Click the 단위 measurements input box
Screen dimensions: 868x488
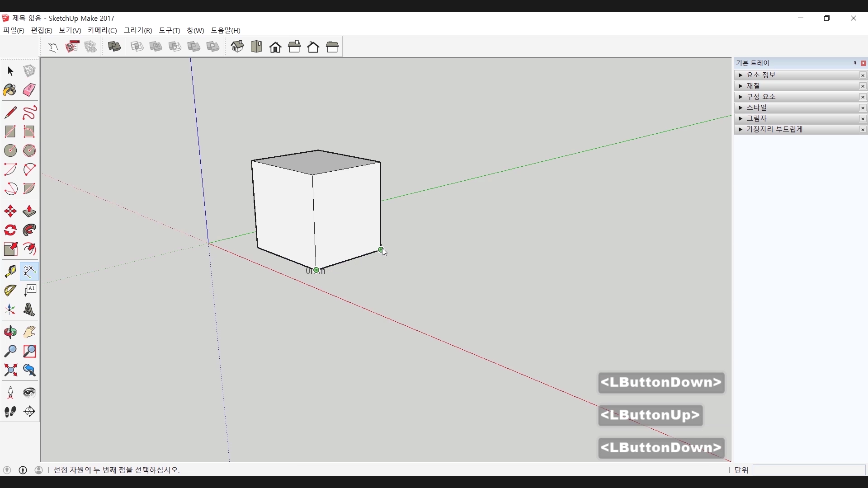(x=809, y=470)
